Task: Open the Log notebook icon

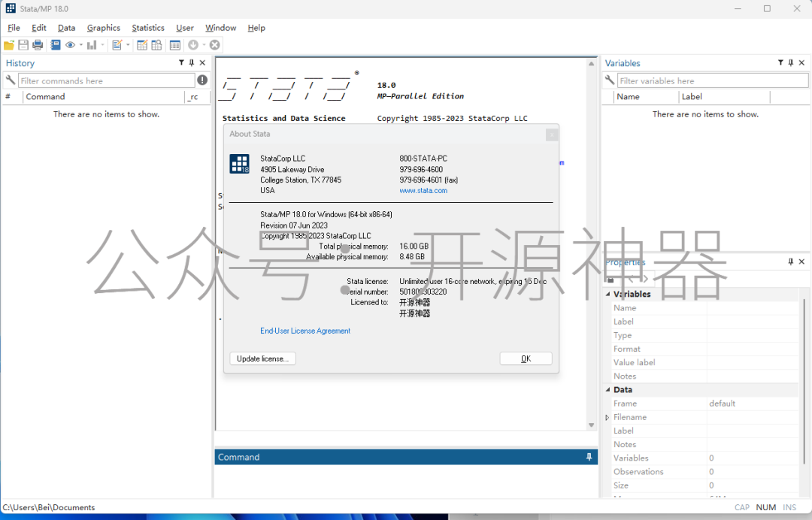Action: click(x=55, y=45)
